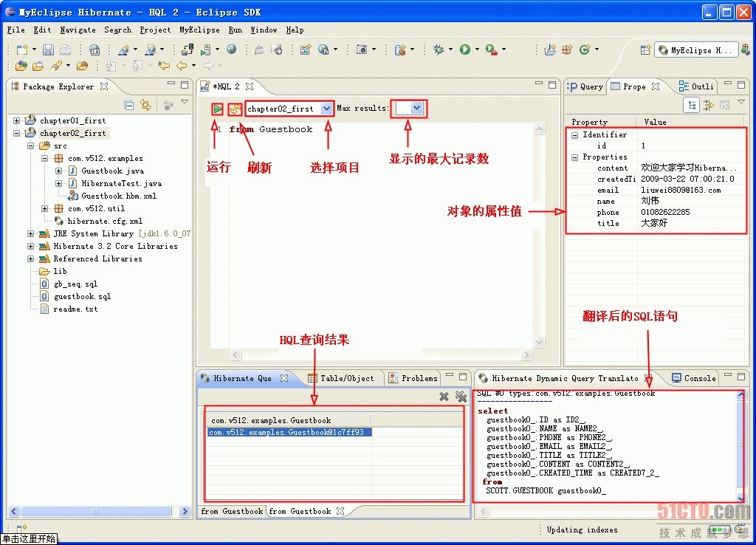
Task: Click the refresh icon in HQL editor
Action: click(x=235, y=109)
